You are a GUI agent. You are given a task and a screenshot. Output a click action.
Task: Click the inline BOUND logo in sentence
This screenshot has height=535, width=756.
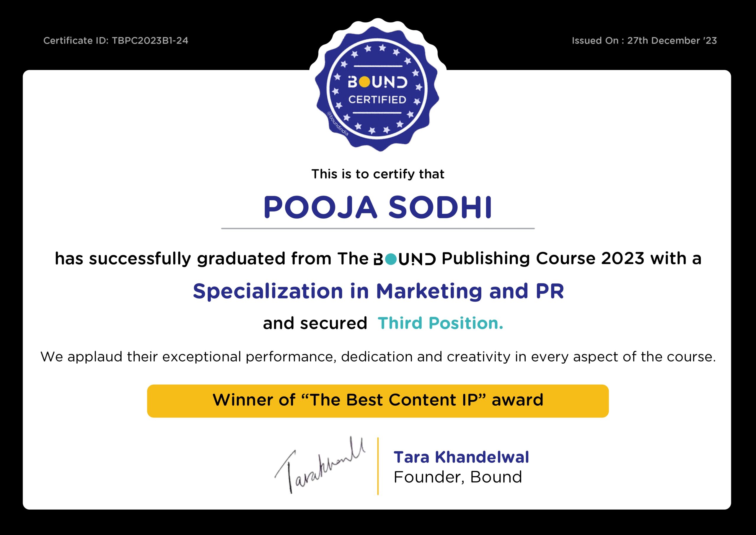pyautogui.click(x=405, y=260)
